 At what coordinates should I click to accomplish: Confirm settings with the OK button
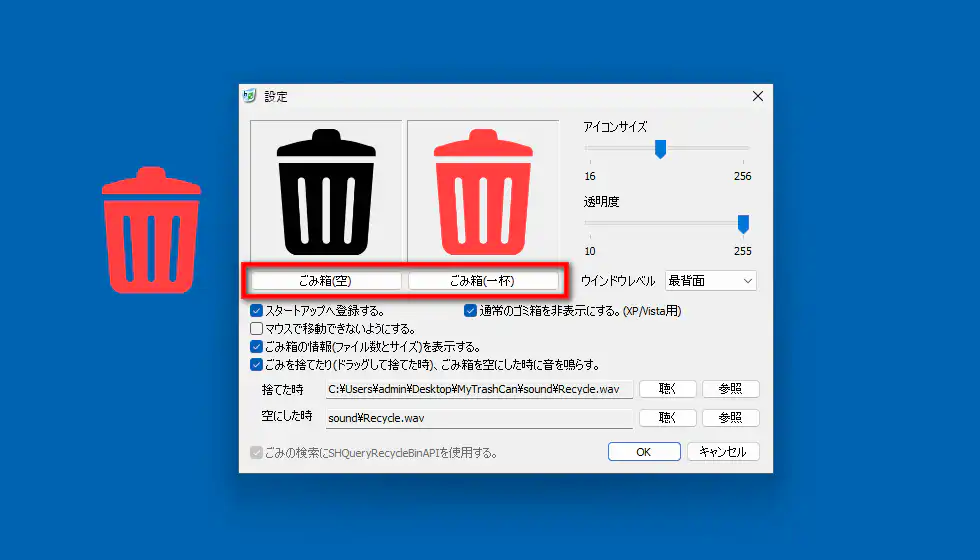point(644,452)
